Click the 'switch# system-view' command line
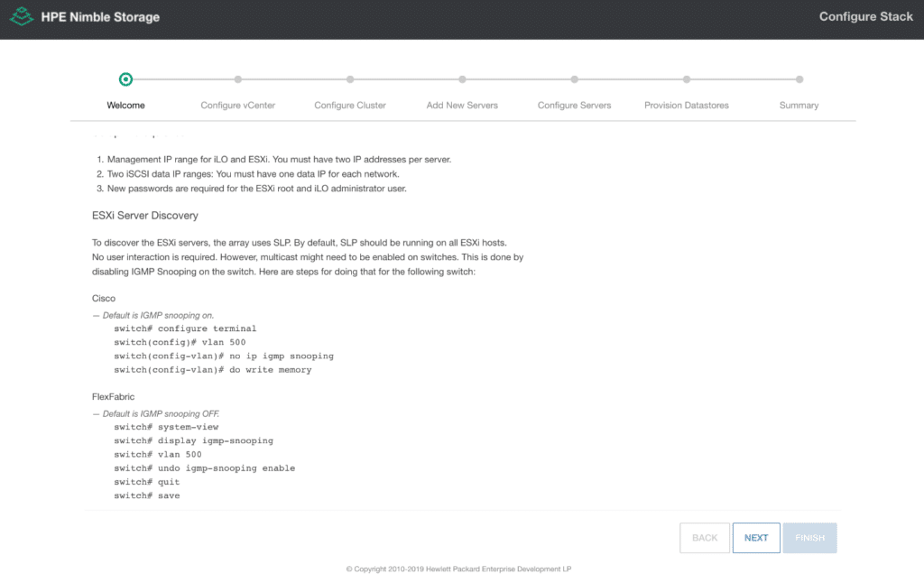The width and height of the screenshot is (924, 583). 166,427
